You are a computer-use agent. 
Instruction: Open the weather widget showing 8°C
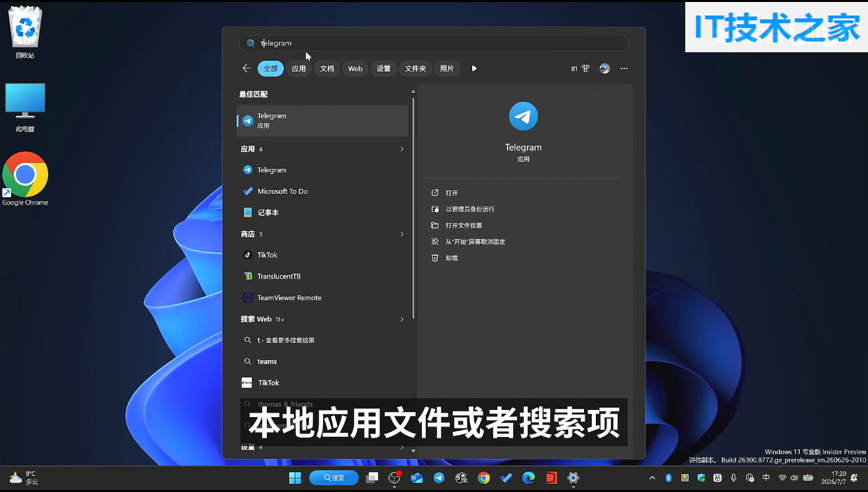click(24, 477)
